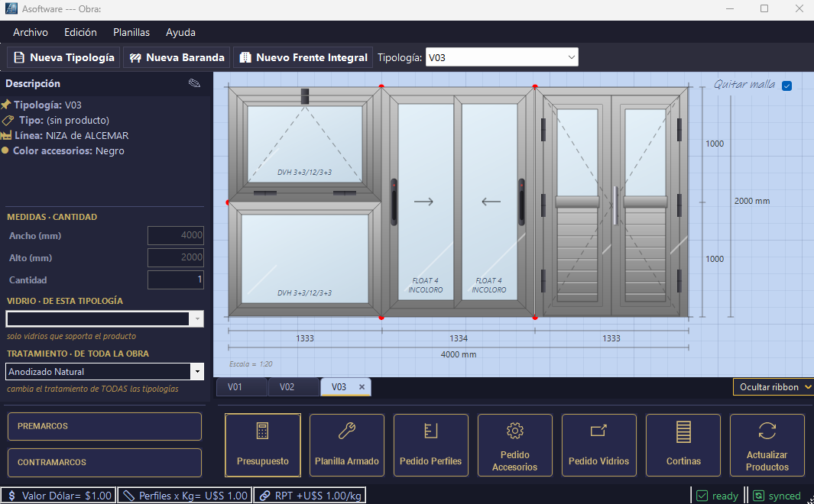Open the Edición menu
The image size is (814, 504).
tap(80, 32)
